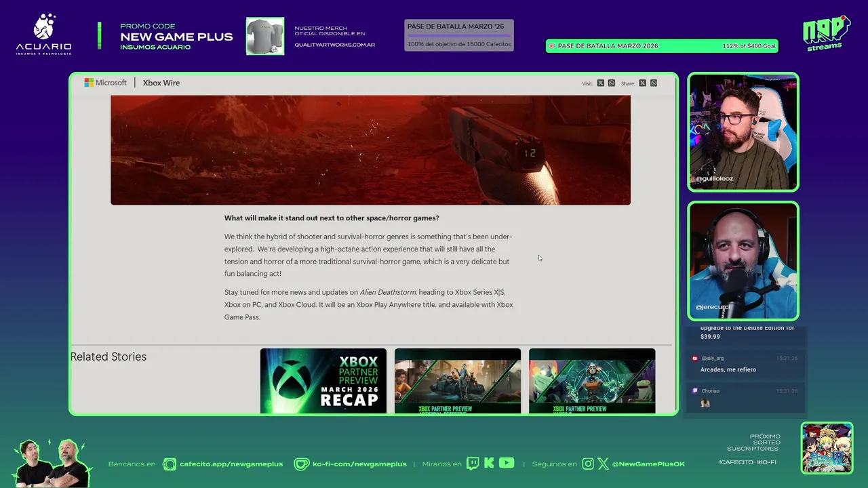
Task: Click the NEW GAME PLUS promo code text
Action: click(x=176, y=37)
